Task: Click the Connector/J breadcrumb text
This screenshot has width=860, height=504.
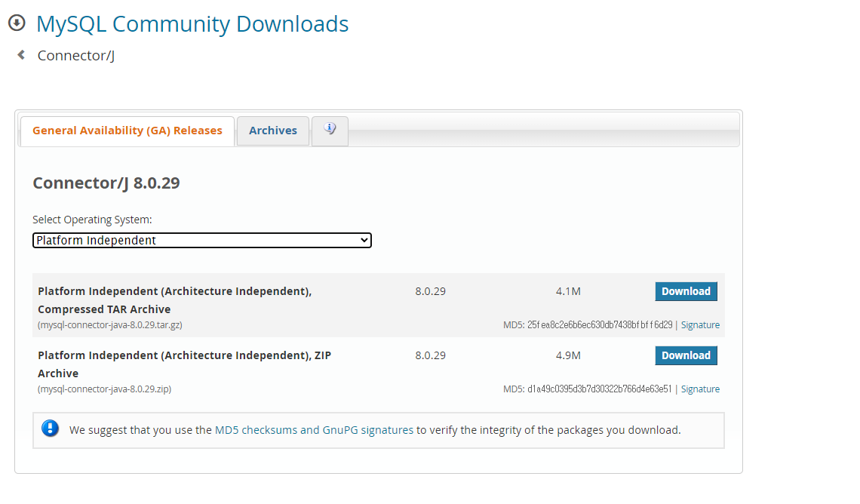Action: [75, 55]
